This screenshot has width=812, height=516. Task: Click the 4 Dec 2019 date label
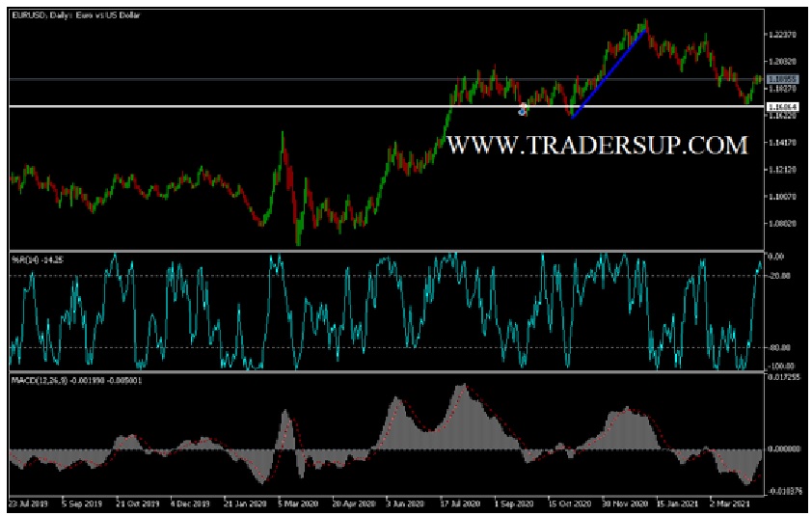190,503
